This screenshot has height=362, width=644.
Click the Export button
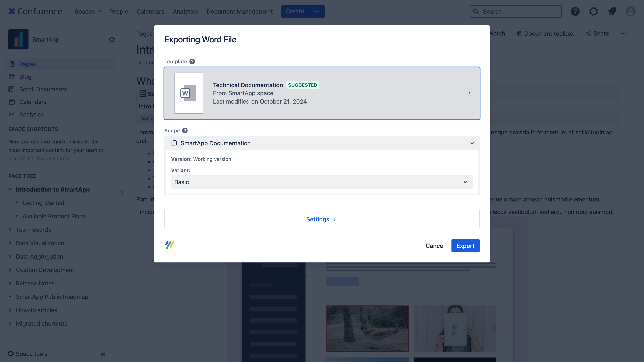pyautogui.click(x=465, y=246)
